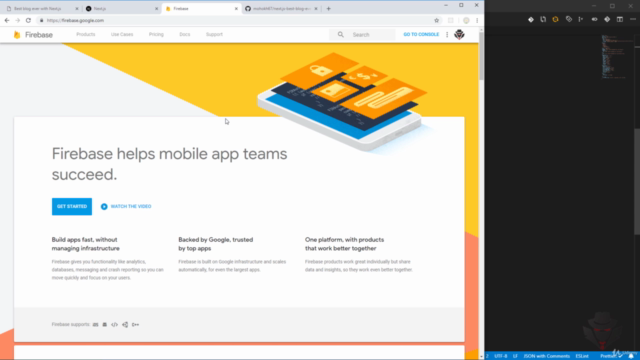
Task: Open the Firebase account avatar
Action: pos(459,35)
